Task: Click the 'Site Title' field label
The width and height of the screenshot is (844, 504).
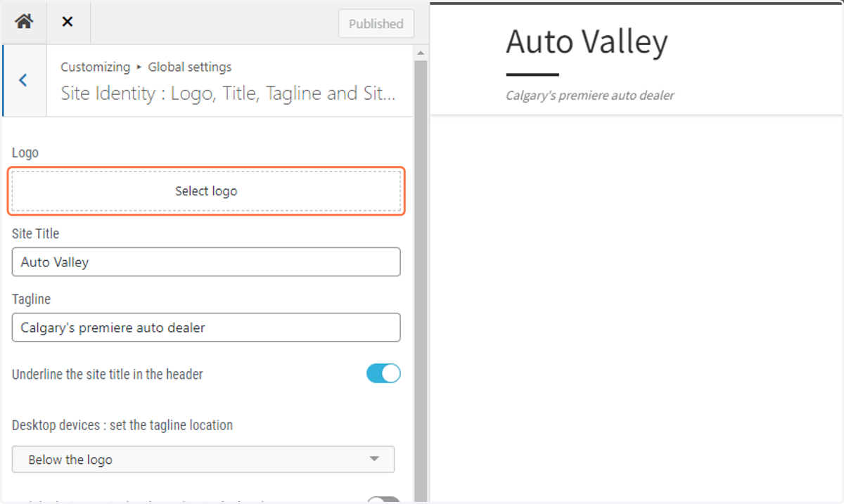Action: (x=36, y=233)
